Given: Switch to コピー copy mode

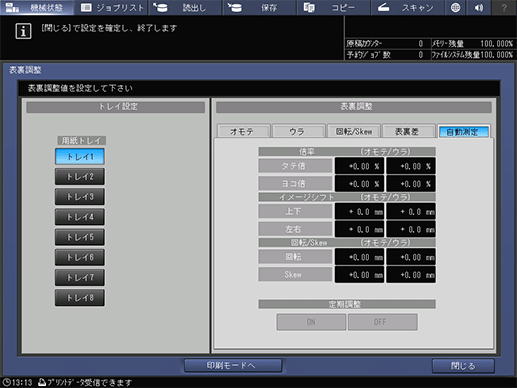Looking at the screenshot, I should 333,7.
